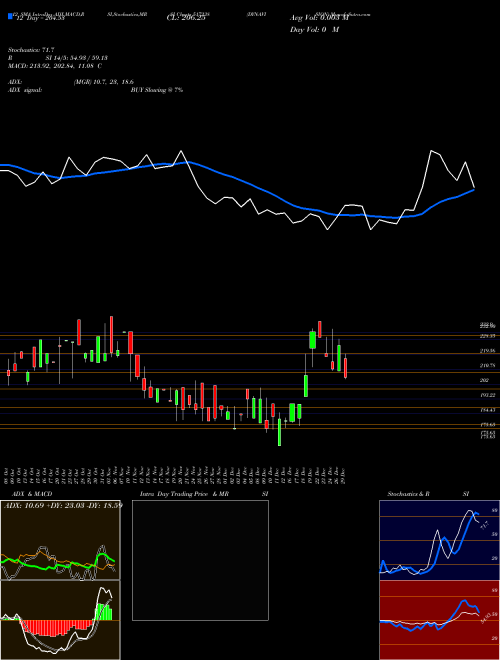The width and height of the screenshot is (500, 660).
Task: Click the 229.35 price level label
Action: [x=488, y=336]
